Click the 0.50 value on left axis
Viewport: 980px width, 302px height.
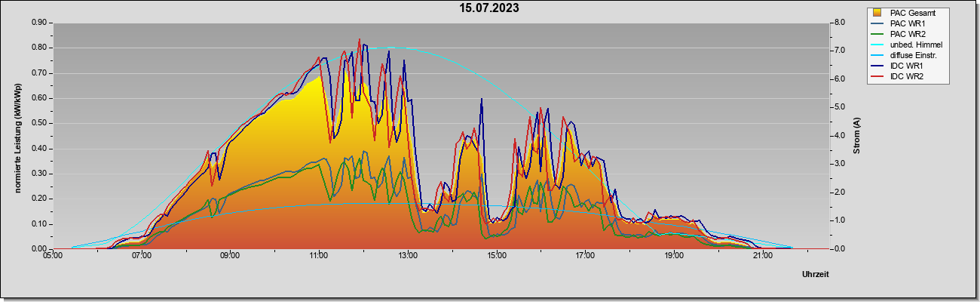click(x=39, y=123)
